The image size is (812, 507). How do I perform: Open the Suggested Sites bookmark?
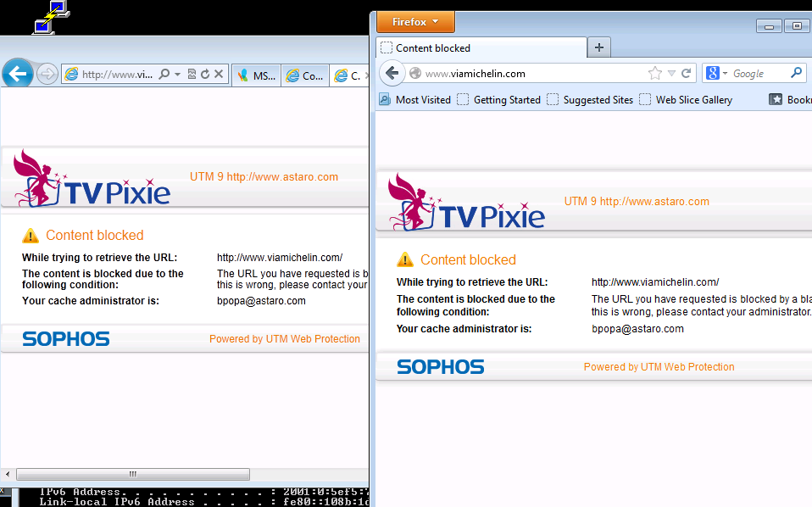click(590, 99)
